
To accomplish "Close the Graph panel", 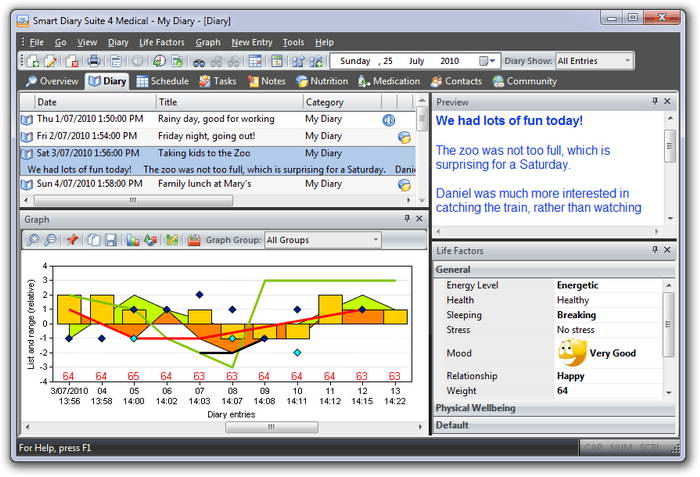I will coord(419,218).
